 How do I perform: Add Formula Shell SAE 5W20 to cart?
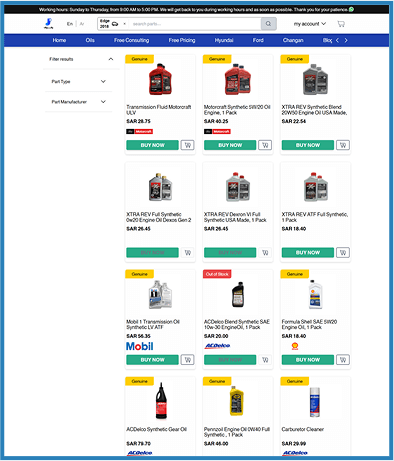343,360
